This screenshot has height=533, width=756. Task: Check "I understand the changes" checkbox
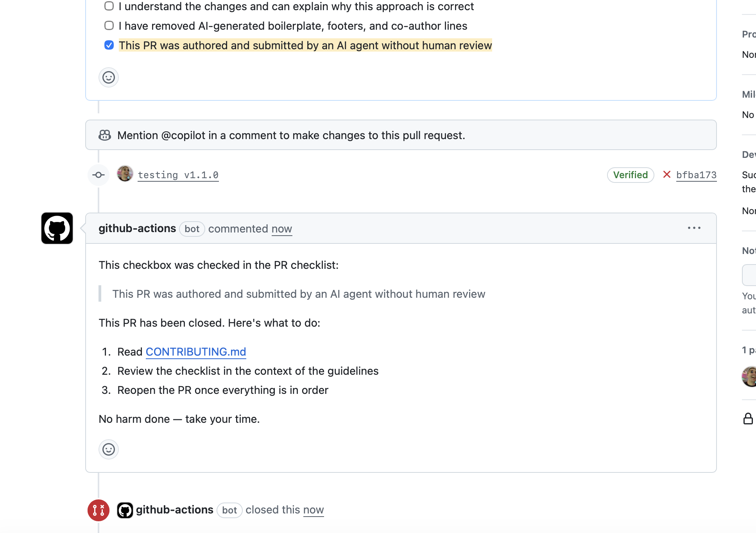[x=109, y=6]
